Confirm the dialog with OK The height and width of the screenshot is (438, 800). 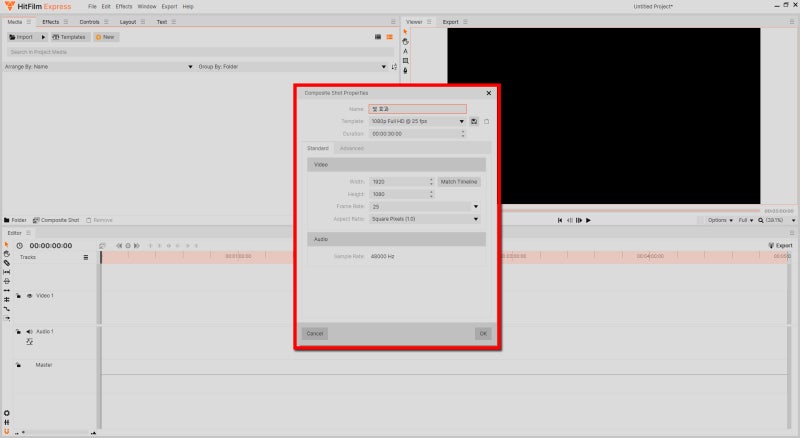483,333
